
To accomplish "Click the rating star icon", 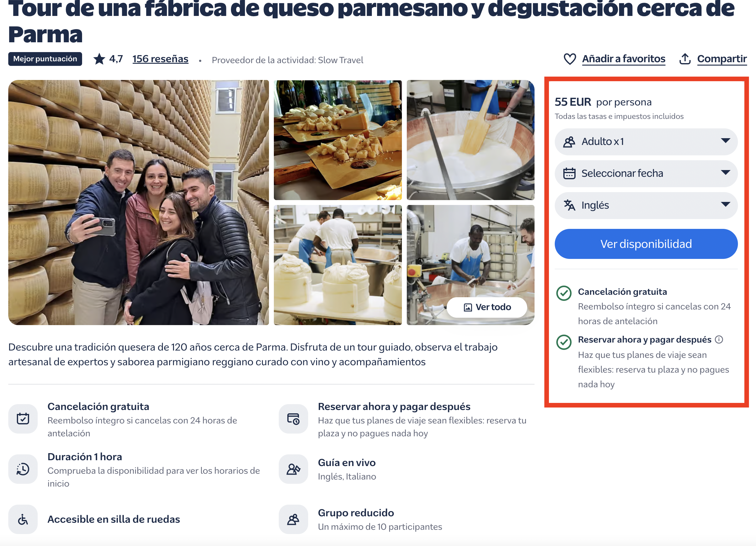I will (99, 59).
